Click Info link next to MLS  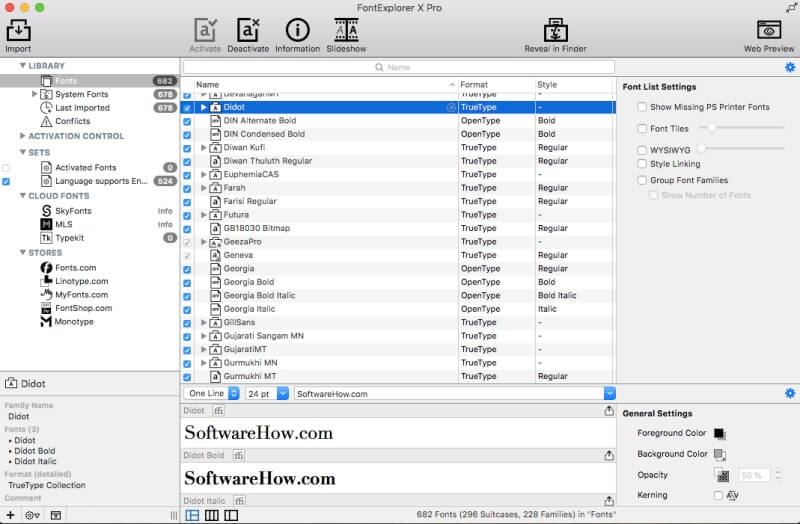click(165, 224)
